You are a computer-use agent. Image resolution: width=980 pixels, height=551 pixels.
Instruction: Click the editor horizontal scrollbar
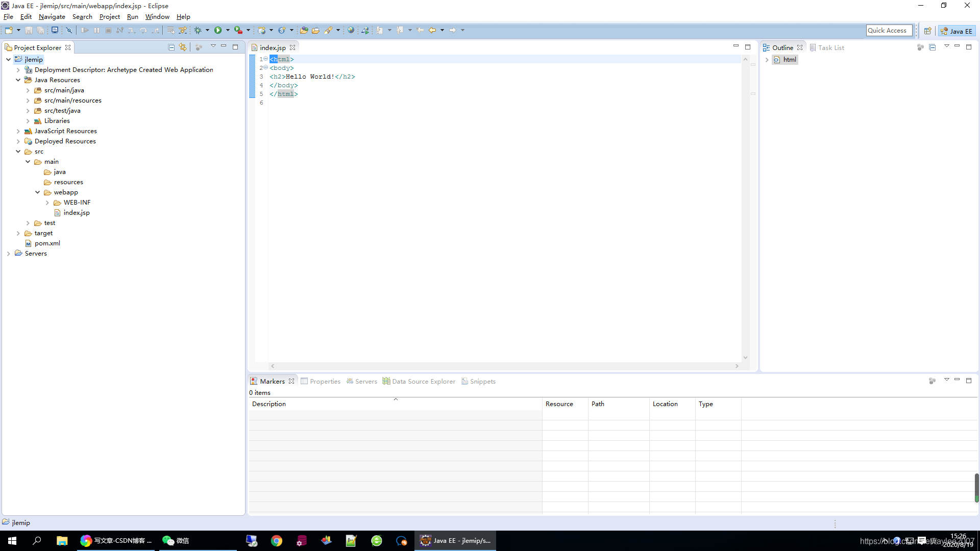[504, 366]
